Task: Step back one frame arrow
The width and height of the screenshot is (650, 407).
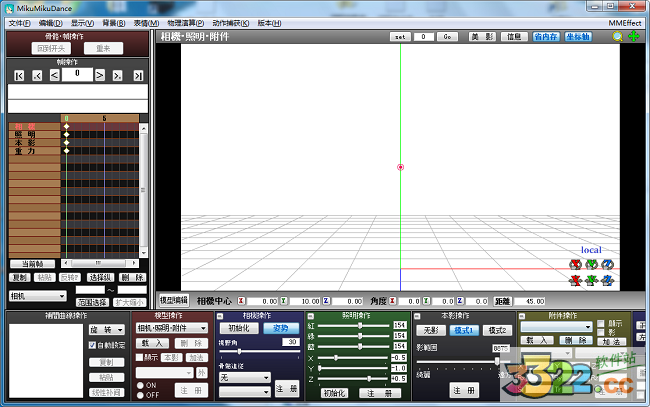Action: 54,75
